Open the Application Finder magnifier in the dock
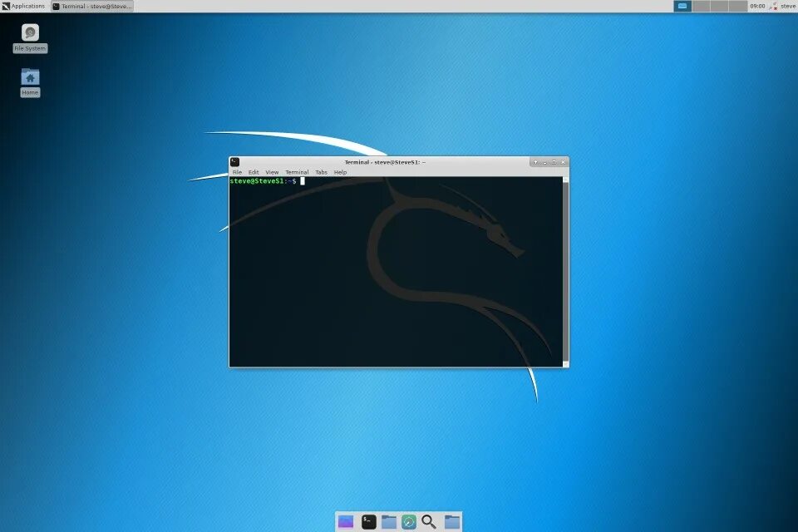This screenshot has width=798, height=532. tap(429, 522)
